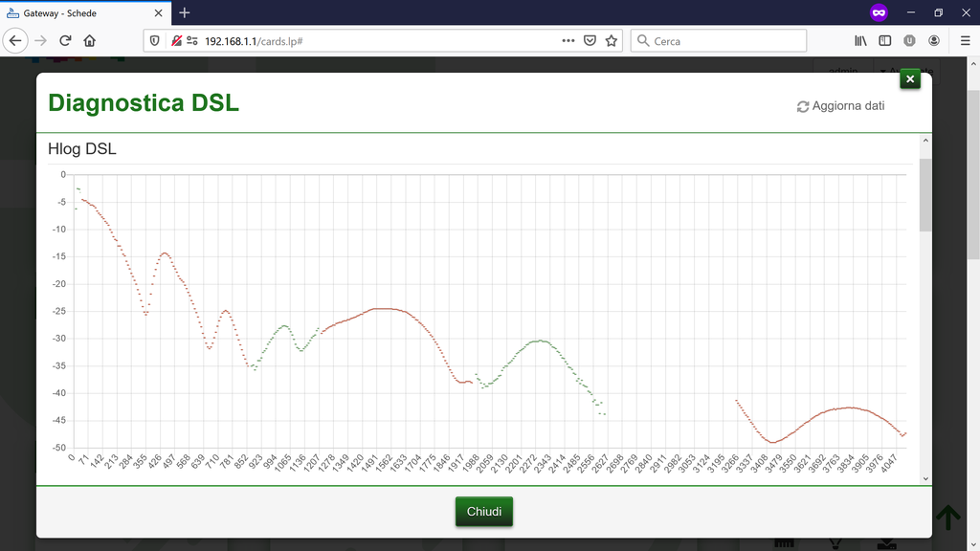Click the Chiudi button

pyautogui.click(x=483, y=512)
